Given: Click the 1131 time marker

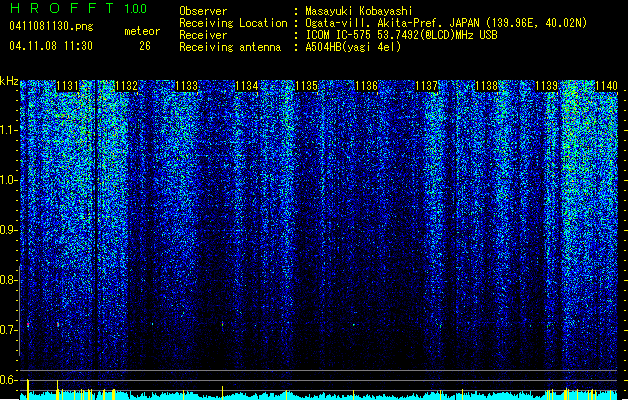Looking at the screenshot, I should [67, 86].
